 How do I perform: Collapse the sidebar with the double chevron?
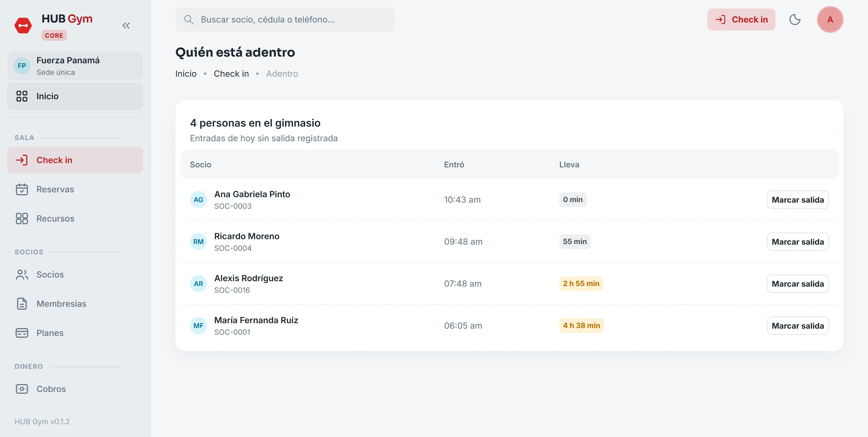pyautogui.click(x=126, y=26)
